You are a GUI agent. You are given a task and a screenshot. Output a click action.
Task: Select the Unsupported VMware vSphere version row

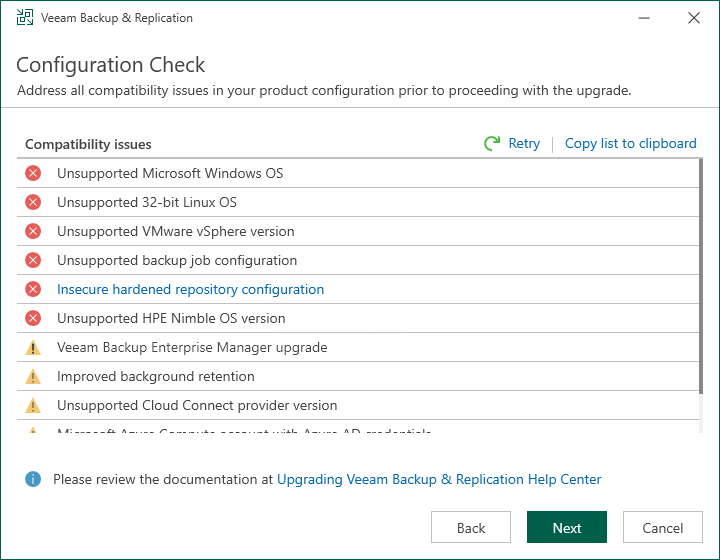(358, 231)
